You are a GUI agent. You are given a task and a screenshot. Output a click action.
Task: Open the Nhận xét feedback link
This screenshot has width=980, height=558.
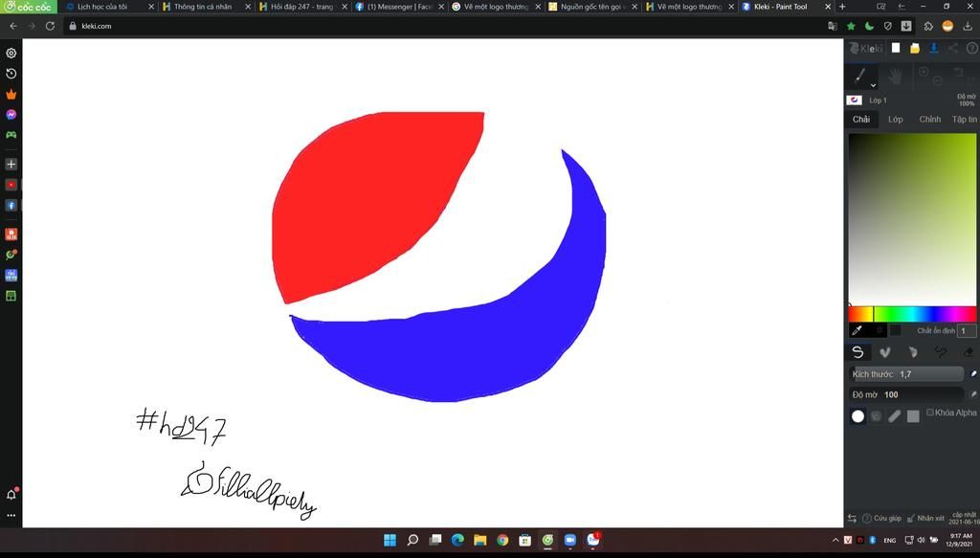point(925,518)
